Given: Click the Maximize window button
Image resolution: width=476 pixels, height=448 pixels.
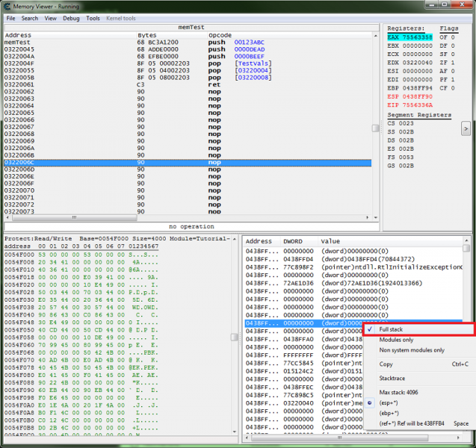Looking at the screenshot, I should click(444, 5).
